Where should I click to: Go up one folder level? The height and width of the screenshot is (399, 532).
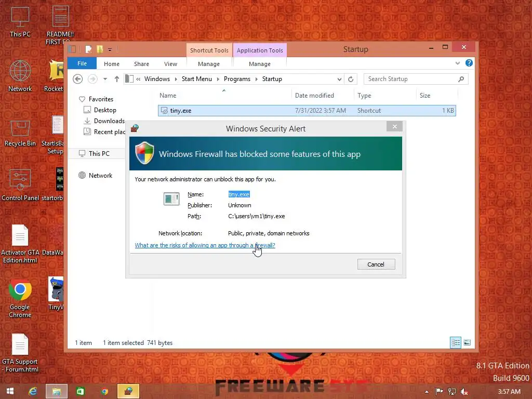coord(117,79)
